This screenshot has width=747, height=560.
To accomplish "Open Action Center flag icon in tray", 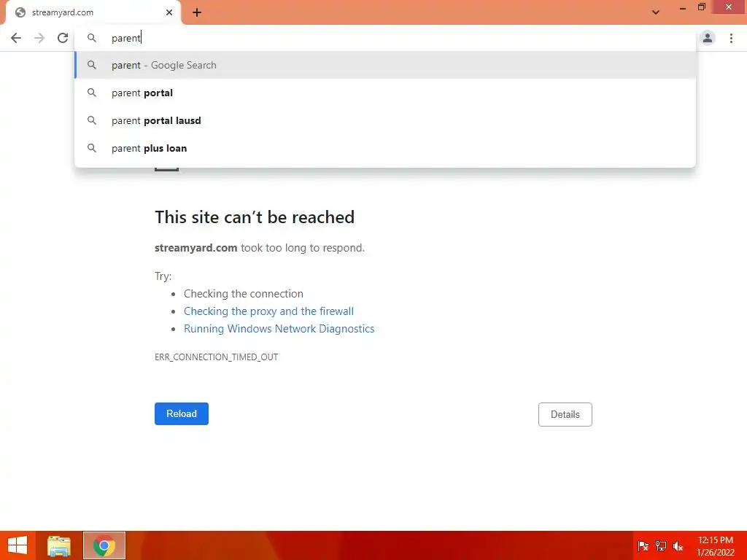I will (x=643, y=546).
